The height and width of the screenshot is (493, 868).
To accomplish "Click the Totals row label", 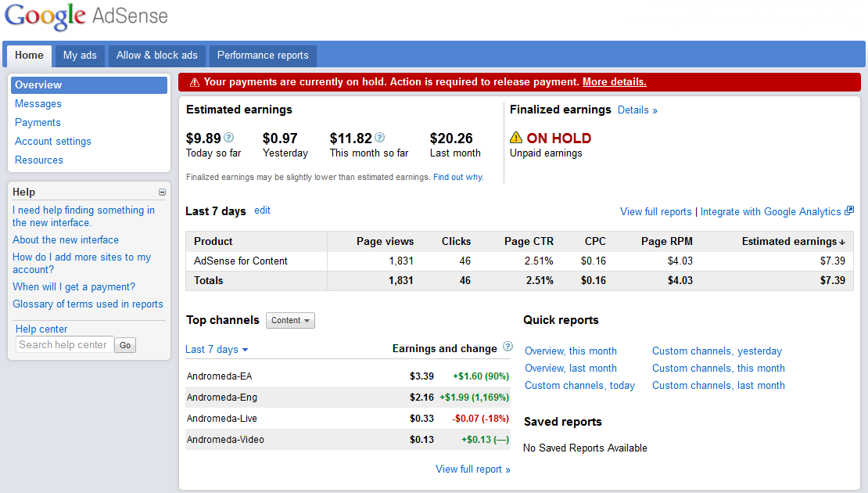I will (x=208, y=281).
